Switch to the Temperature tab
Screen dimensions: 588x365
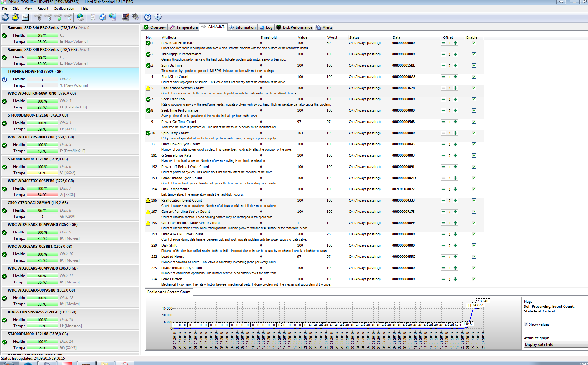tap(184, 27)
